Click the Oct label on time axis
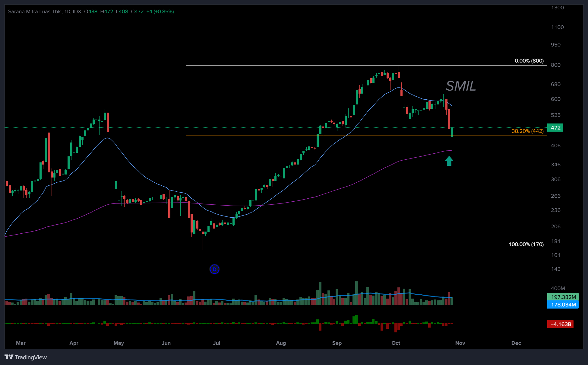Image resolution: width=588 pixels, height=365 pixels. pyautogui.click(x=396, y=343)
